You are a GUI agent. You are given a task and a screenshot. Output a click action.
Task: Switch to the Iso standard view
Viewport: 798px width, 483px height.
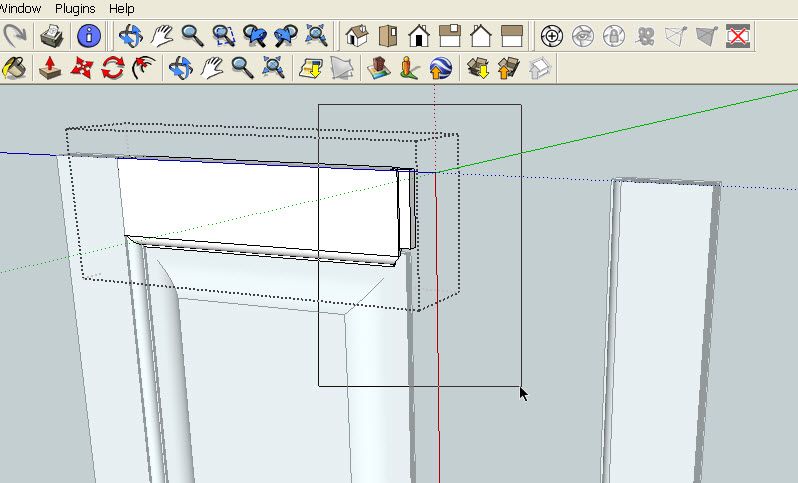click(x=356, y=37)
